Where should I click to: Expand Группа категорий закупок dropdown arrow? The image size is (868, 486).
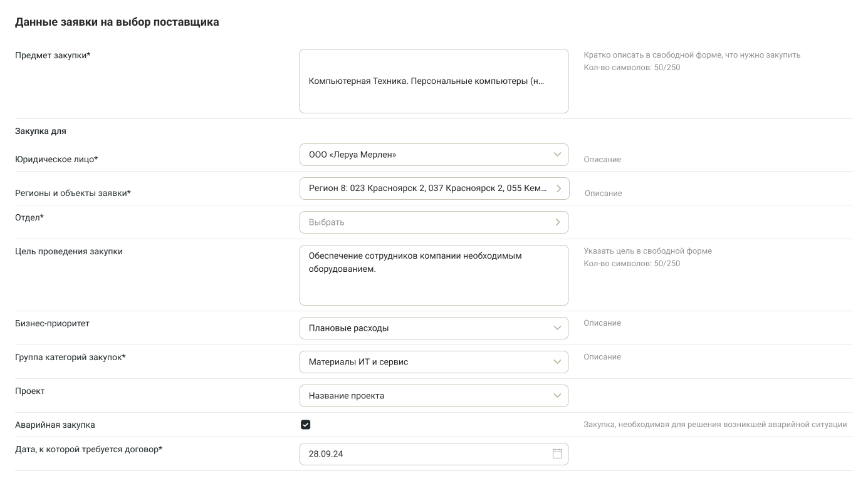click(x=557, y=362)
